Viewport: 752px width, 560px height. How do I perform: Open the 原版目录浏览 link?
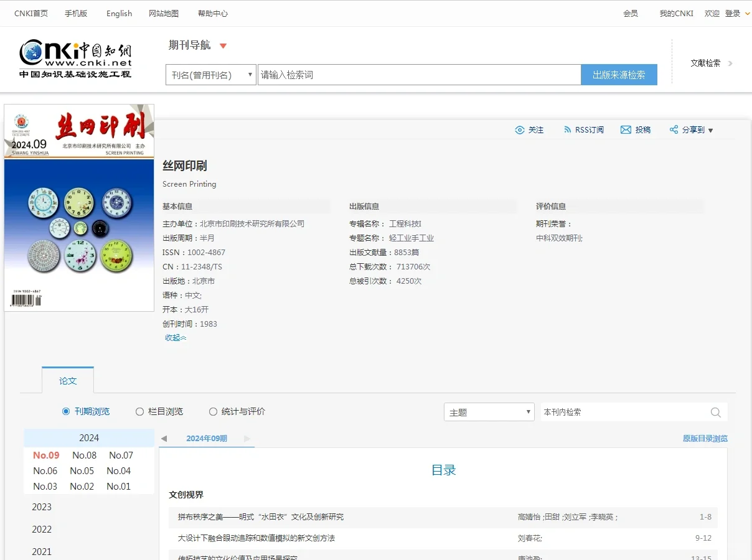click(x=706, y=438)
